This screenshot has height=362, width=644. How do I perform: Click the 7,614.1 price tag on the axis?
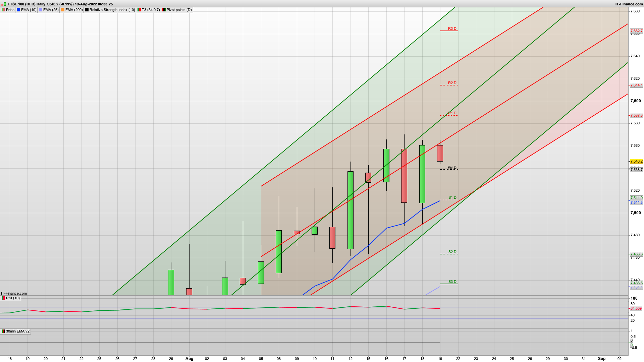pos(636,85)
